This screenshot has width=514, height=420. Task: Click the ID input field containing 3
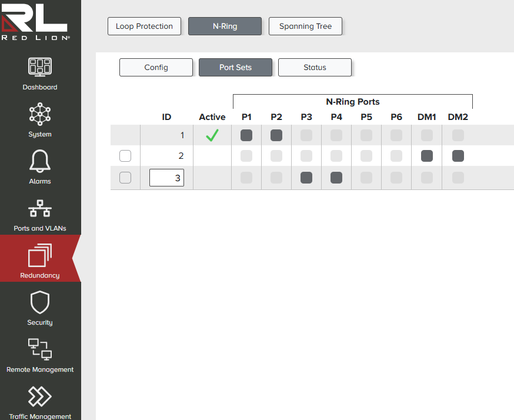(167, 178)
